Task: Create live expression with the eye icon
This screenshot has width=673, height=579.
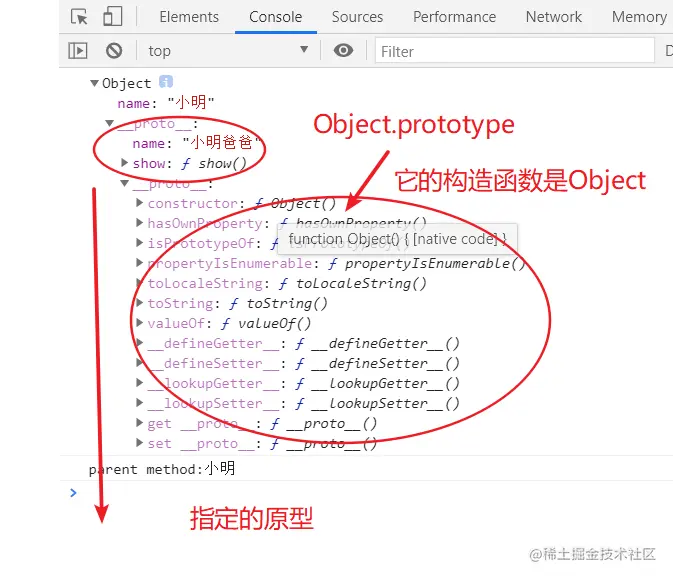Action: (343, 51)
